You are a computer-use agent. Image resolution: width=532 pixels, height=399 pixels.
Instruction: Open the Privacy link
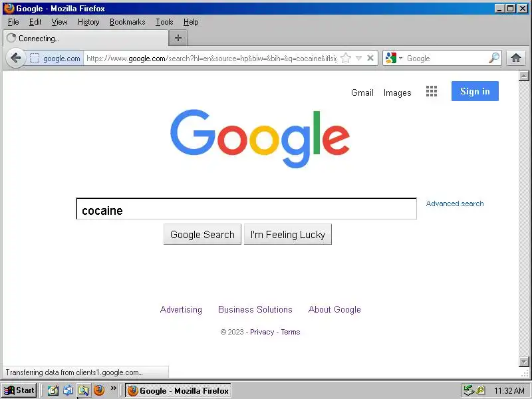point(262,332)
